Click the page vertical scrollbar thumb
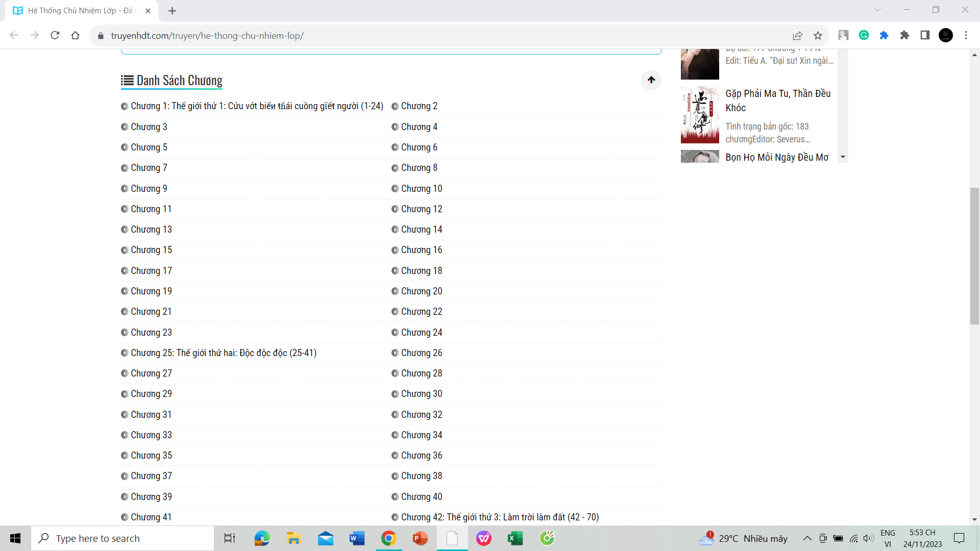 click(x=974, y=255)
